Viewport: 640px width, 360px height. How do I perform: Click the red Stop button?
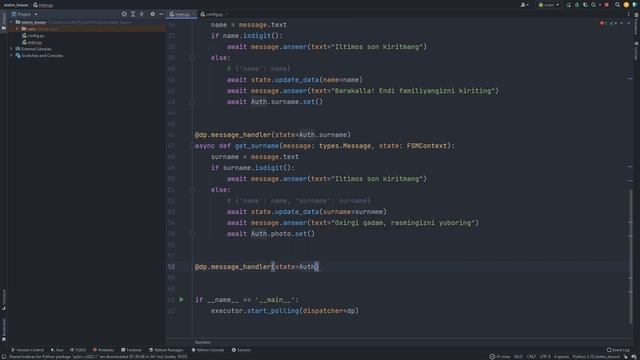607,5
